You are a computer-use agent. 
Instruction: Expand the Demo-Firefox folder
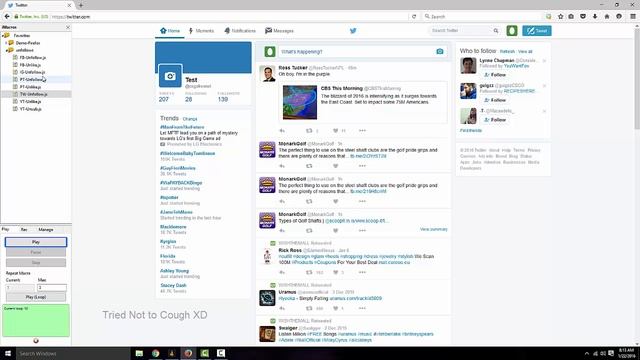[6, 43]
